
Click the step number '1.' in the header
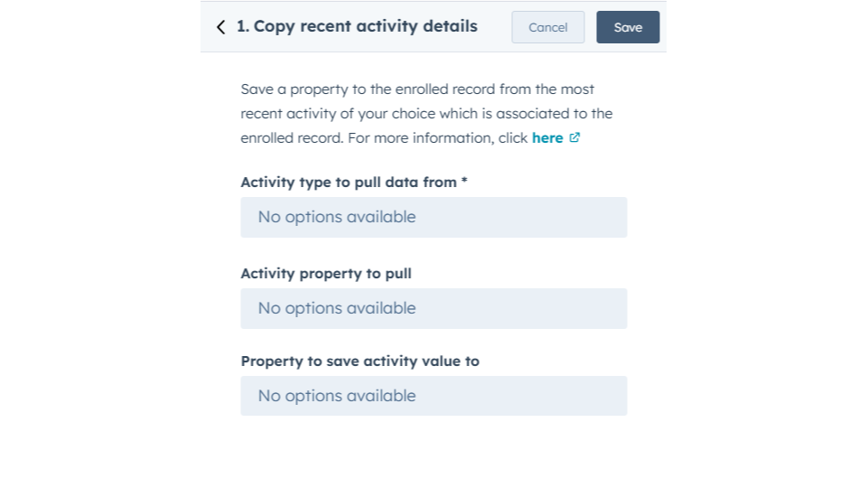point(243,26)
